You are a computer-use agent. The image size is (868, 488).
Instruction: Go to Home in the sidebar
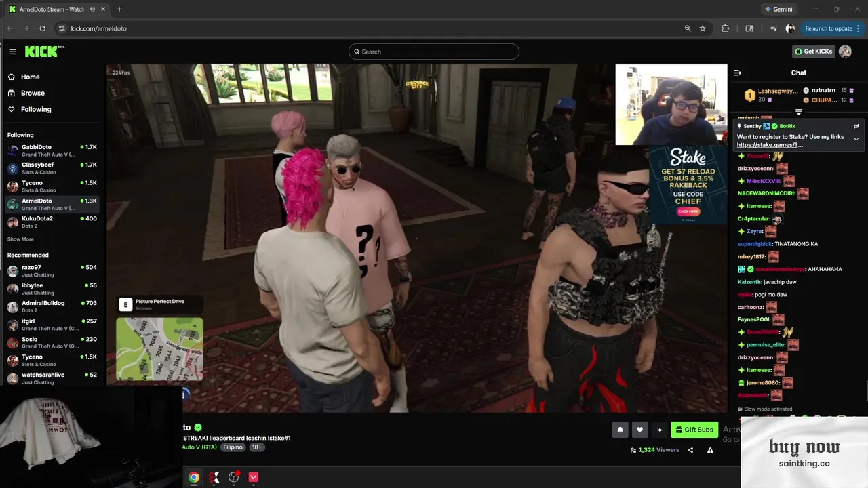click(x=30, y=77)
